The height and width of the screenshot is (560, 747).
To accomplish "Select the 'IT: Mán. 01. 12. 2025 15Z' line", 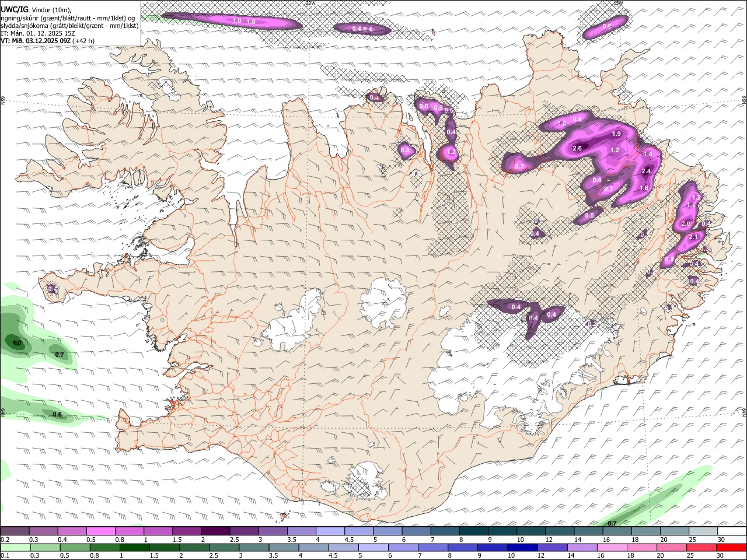I will pyautogui.click(x=38, y=33).
